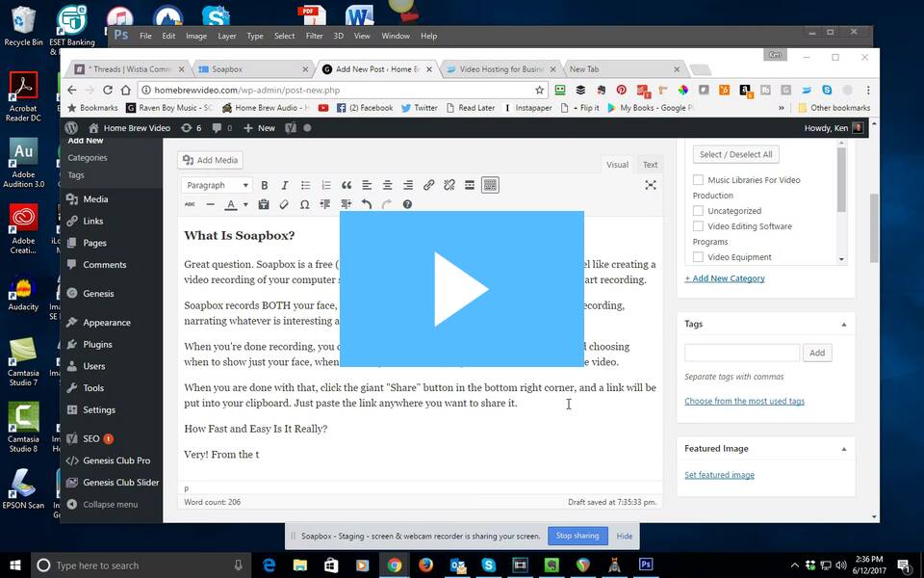
Task: Collapse the Tags panel
Action: tap(844, 325)
